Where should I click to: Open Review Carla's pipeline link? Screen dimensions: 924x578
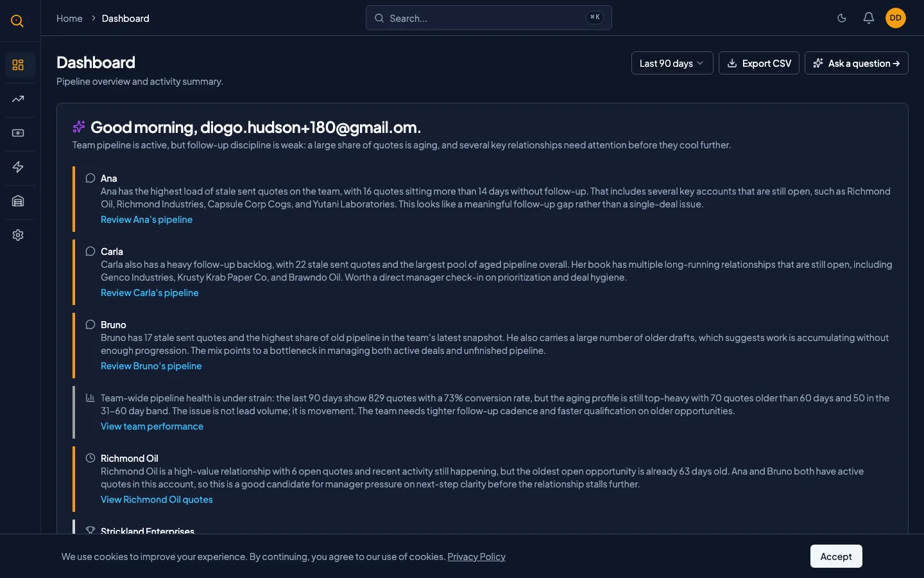(x=150, y=293)
